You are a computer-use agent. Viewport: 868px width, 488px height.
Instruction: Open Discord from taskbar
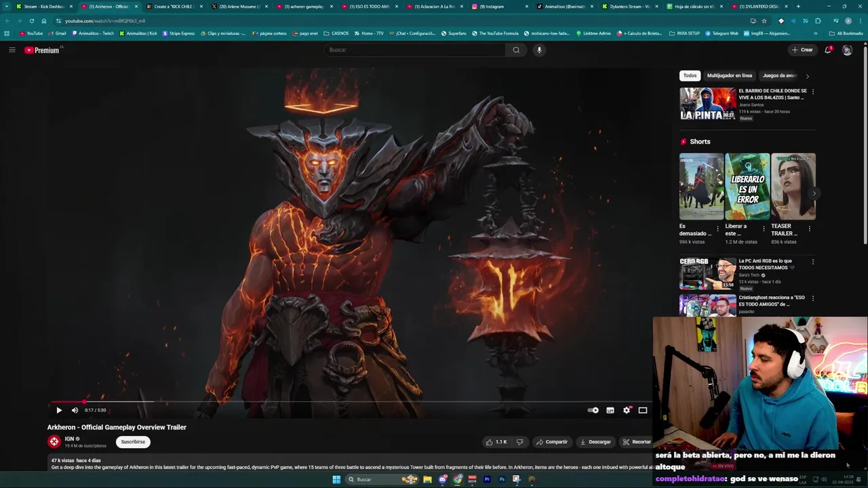coord(443,479)
